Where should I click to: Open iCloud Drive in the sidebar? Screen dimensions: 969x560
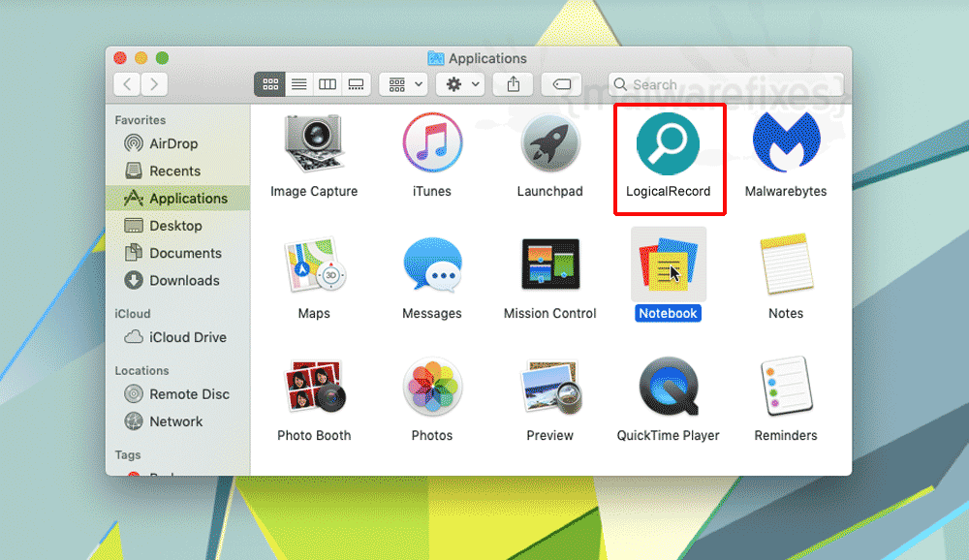coord(178,337)
